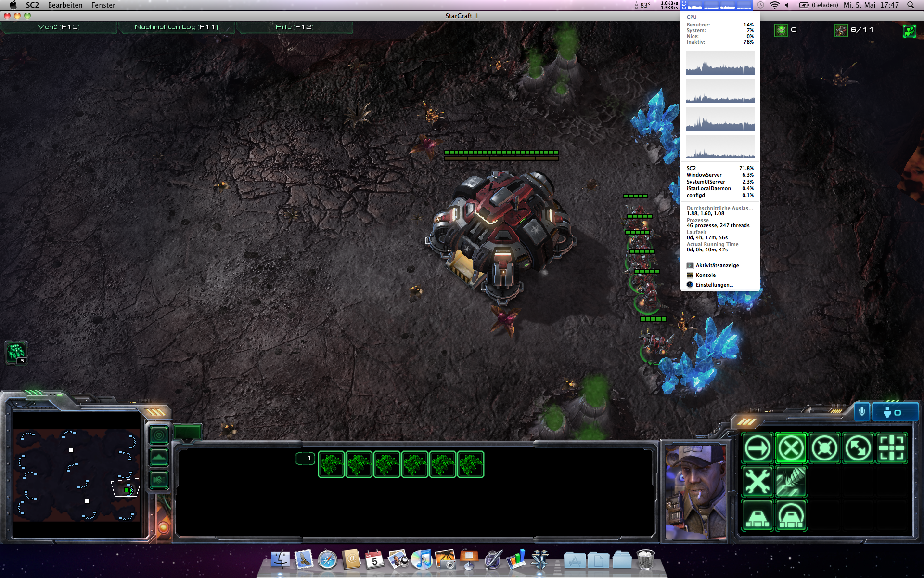Open the social friends icon top right

point(909,31)
